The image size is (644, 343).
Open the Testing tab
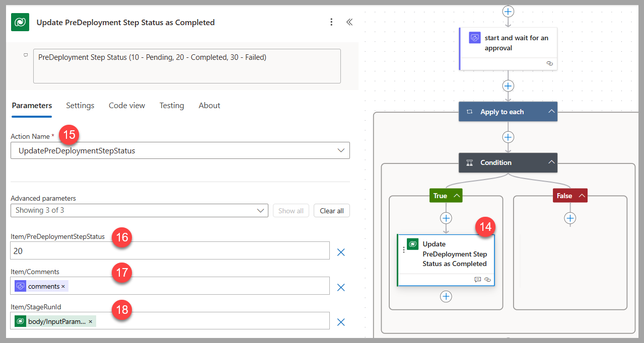click(x=171, y=106)
